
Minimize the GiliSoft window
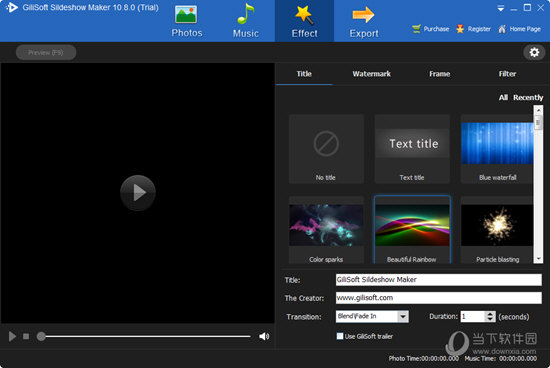(x=514, y=8)
